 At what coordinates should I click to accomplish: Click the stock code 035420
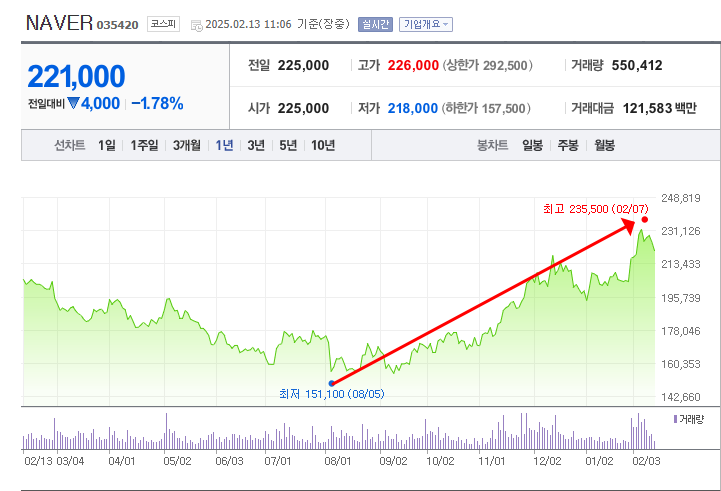tap(117, 25)
